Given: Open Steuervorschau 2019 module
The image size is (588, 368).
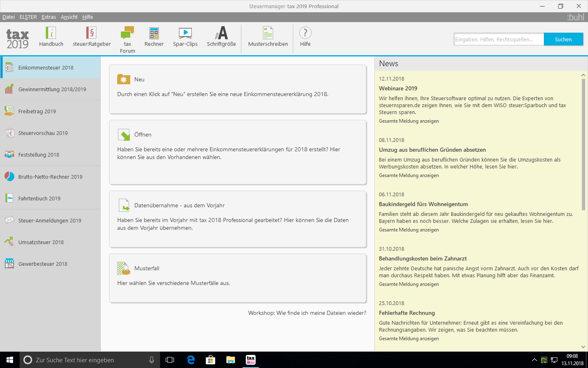Looking at the screenshot, I should (50, 133).
